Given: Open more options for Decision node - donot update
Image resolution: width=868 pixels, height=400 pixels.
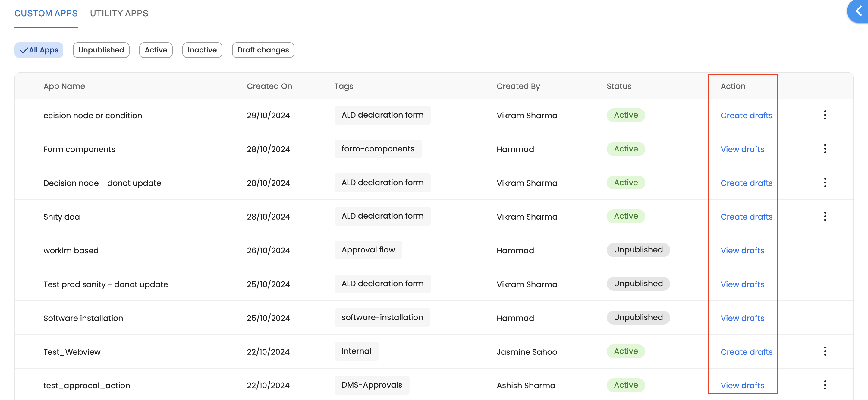Looking at the screenshot, I should pyautogui.click(x=825, y=183).
